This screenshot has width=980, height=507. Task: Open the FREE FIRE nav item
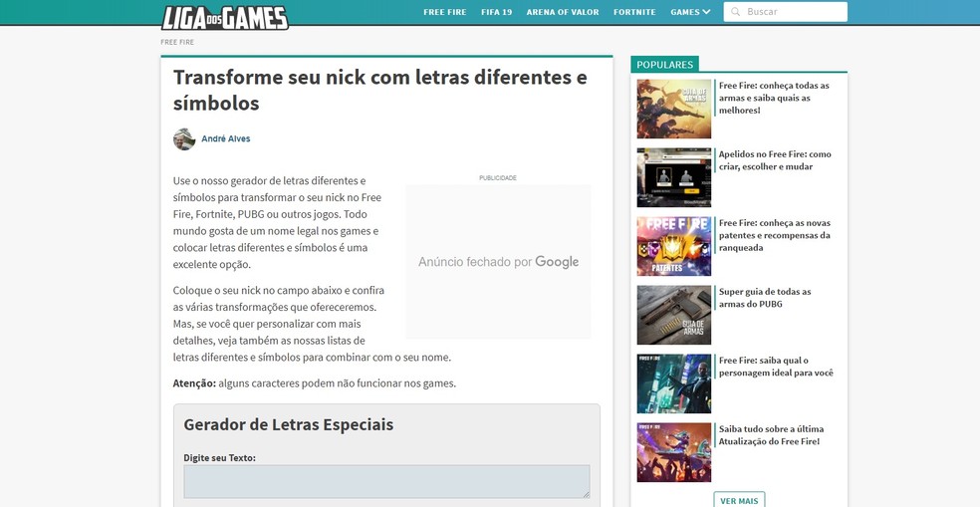tap(444, 12)
